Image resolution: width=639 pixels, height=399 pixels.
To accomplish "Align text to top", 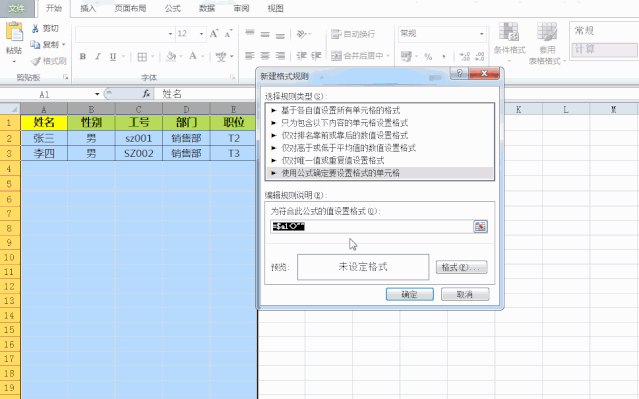I will pyautogui.click(x=250, y=34).
